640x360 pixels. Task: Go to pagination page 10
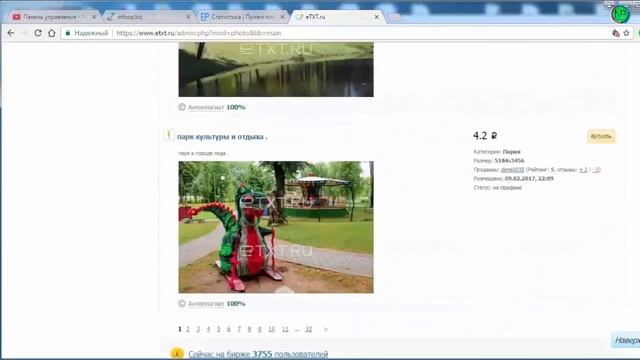(271, 329)
